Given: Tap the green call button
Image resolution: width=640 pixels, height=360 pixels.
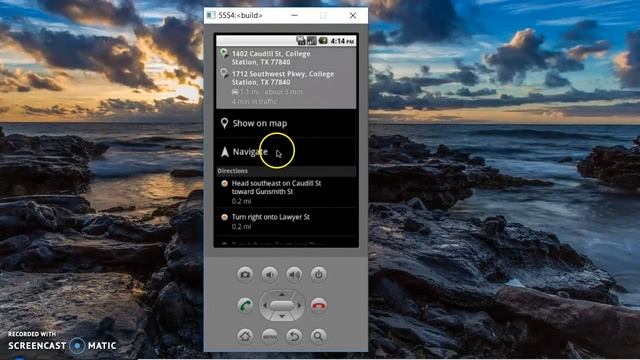Looking at the screenshot, I should point(245,305).
